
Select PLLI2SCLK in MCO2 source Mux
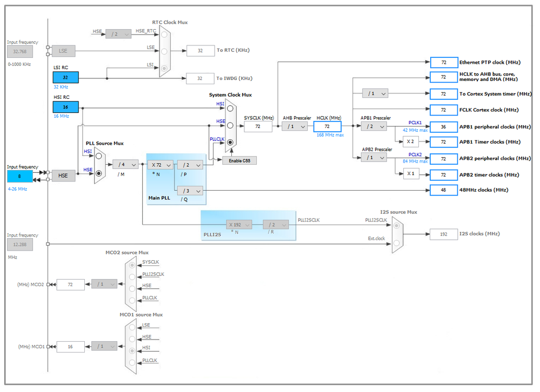(132, 277)
